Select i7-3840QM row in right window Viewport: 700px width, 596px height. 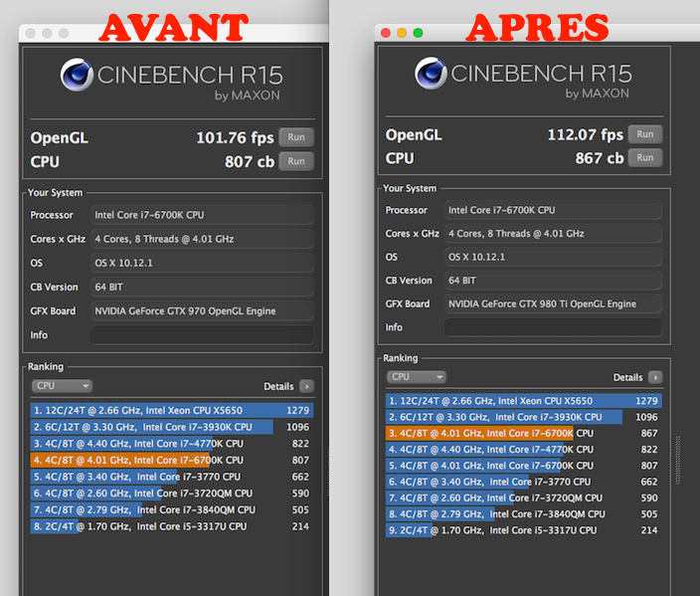tap(524, 513)
